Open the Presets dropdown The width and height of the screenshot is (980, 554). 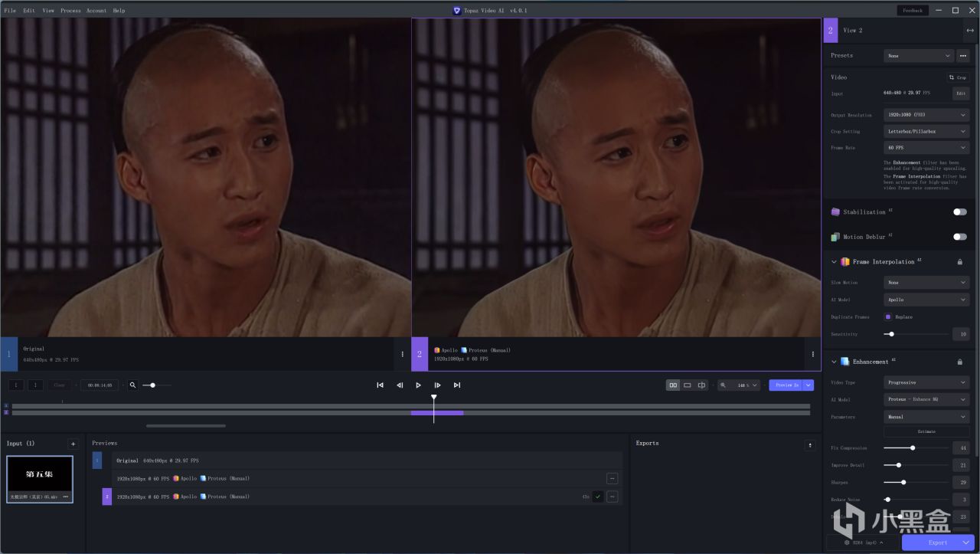point(919,56)
